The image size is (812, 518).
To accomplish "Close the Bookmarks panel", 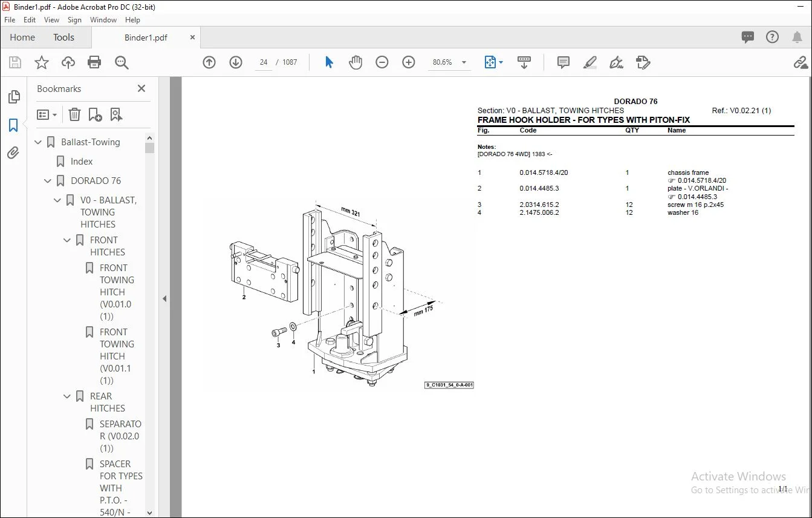I will pos(141,88).
